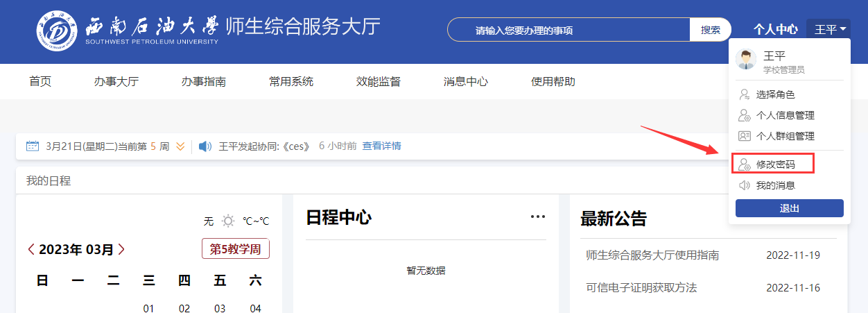The height and width of the screenshot is (313, 868).
Task: Click the user avatar for 王平
Action: click(x=746, y=60)
